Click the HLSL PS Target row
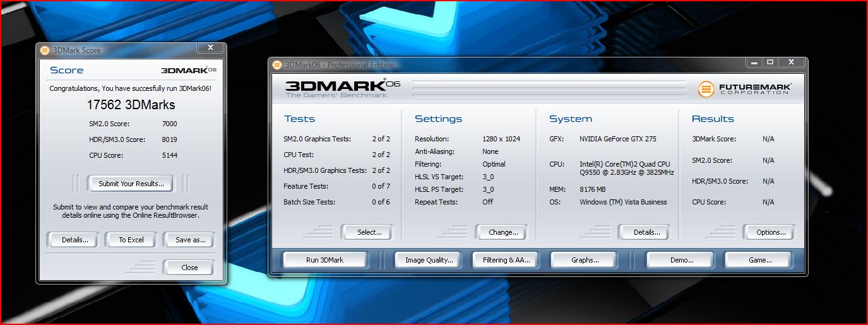The width and height of the screenshot is (868, 325). tap(455, 189)
